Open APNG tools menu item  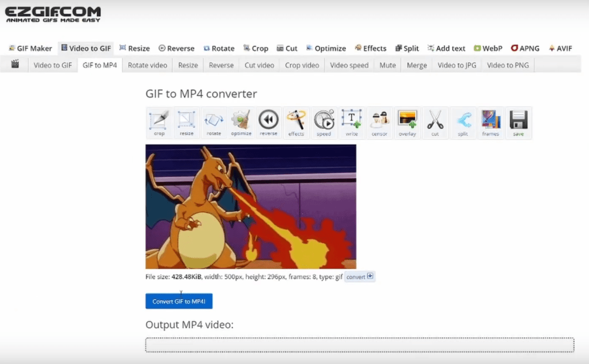click(525, 48)
